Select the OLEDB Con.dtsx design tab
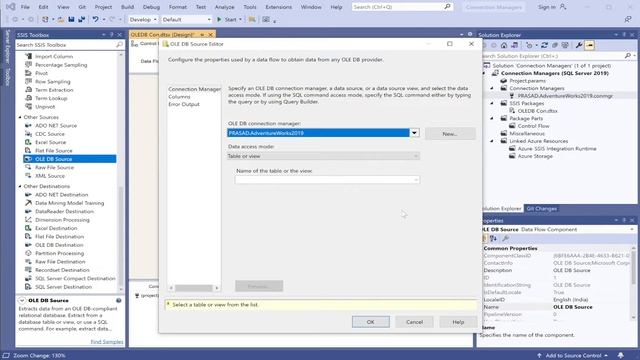Image resolution: width=640 pixels, height=360 pixels. 162,35
